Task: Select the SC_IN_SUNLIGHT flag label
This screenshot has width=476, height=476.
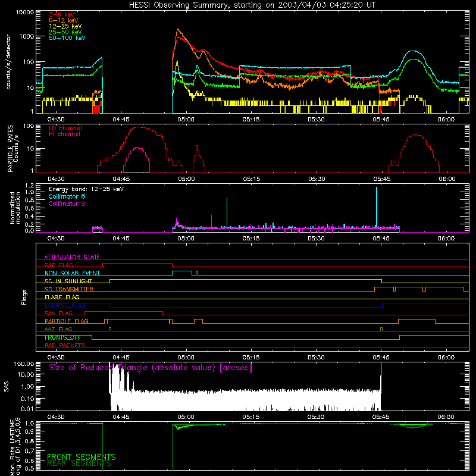Action: (x=68, y=281)
